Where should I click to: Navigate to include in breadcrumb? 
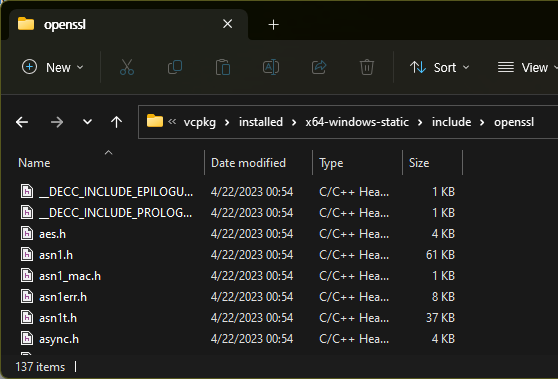452,122
